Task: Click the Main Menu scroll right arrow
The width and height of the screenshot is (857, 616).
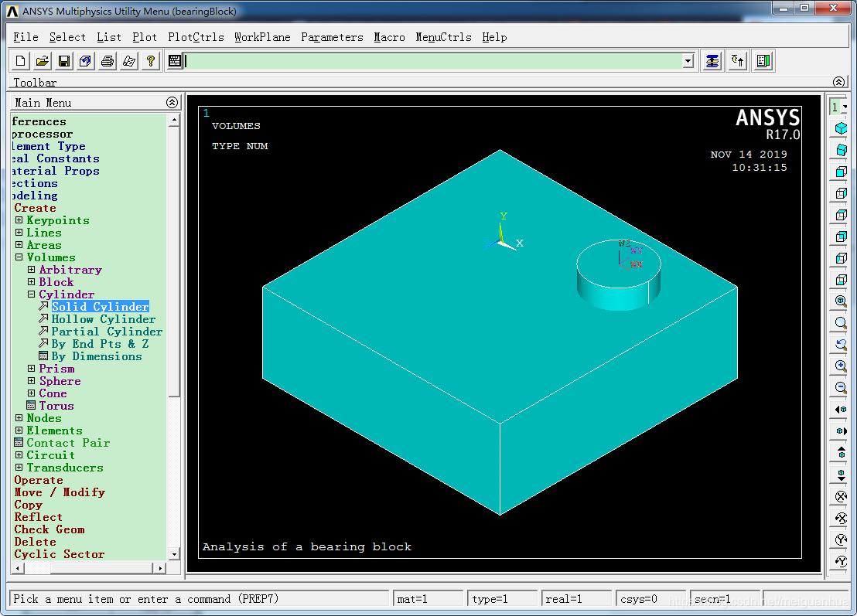Action: click(159, 568)
